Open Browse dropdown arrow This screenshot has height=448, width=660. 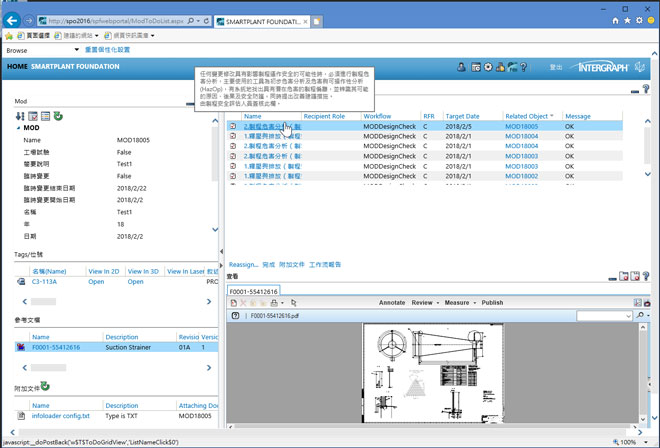click(77, 50)
